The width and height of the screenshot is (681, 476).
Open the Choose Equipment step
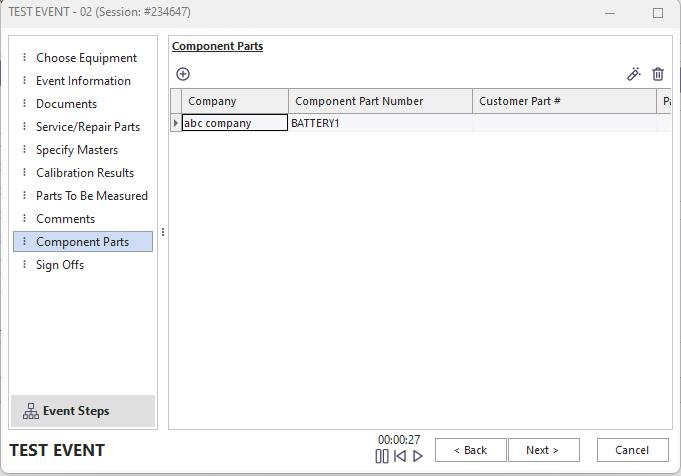pos(86,58)
